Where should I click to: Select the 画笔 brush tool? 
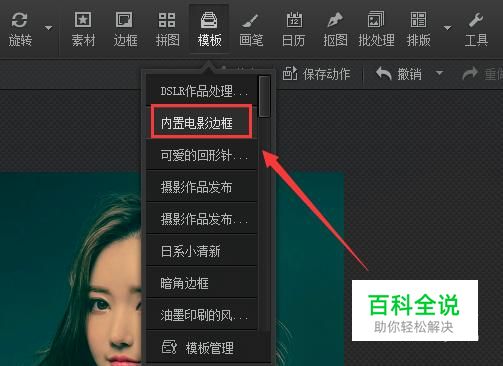(251, 29)
